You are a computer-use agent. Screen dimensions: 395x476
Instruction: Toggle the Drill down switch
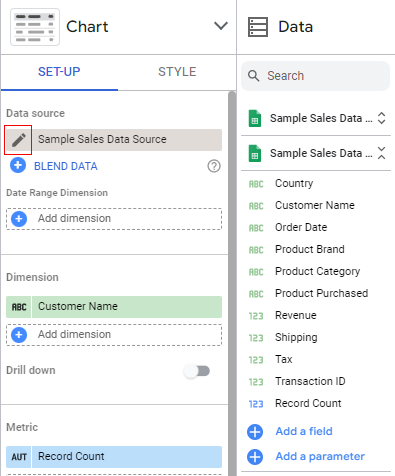click(x=198, y=371)
